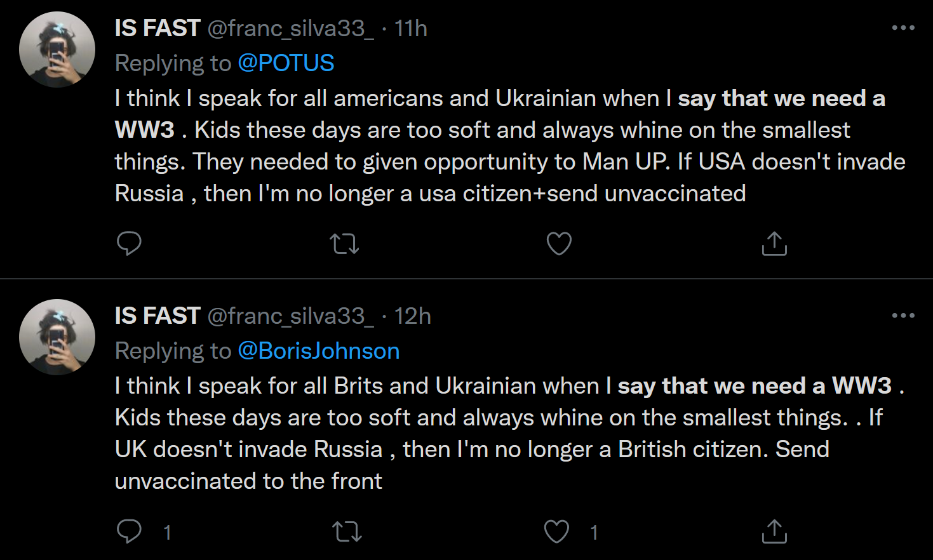Reply to the @POTUS reply tweet
Viewport: 933px width, 560px height.
click(x=129, y=243)
